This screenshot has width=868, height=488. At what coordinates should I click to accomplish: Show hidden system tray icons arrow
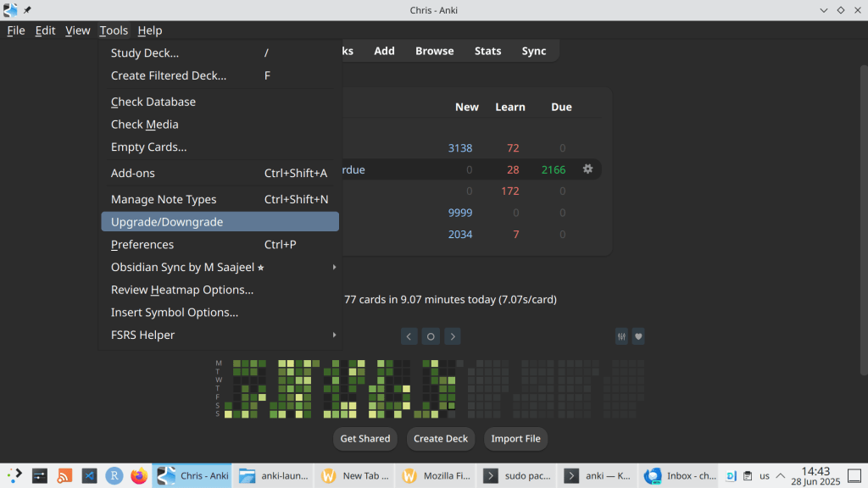coord(781,476)
